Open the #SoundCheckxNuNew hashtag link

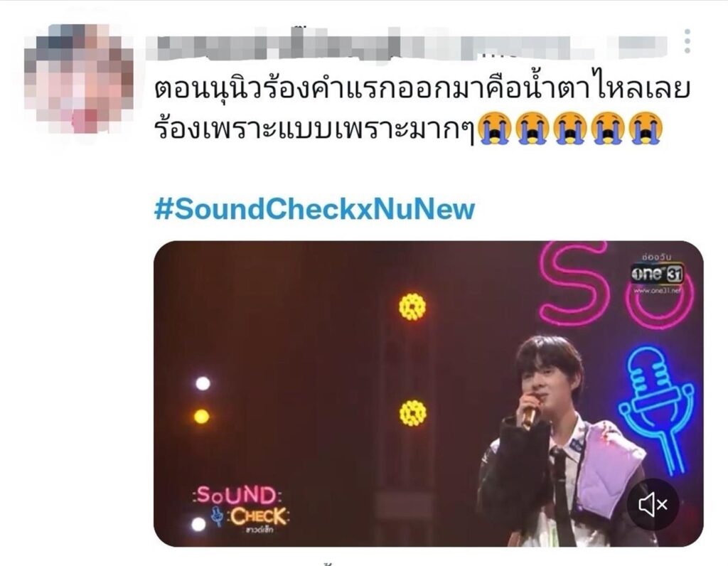(x=315, y=208)
